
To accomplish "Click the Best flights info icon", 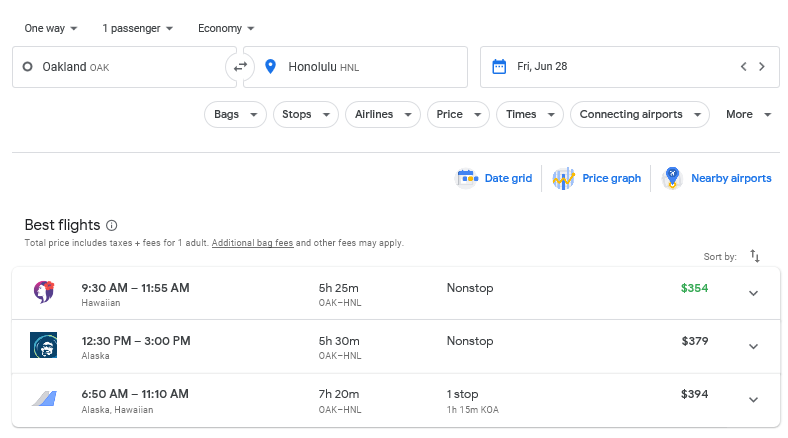I will pyautogui.click(x=112, y=226).
